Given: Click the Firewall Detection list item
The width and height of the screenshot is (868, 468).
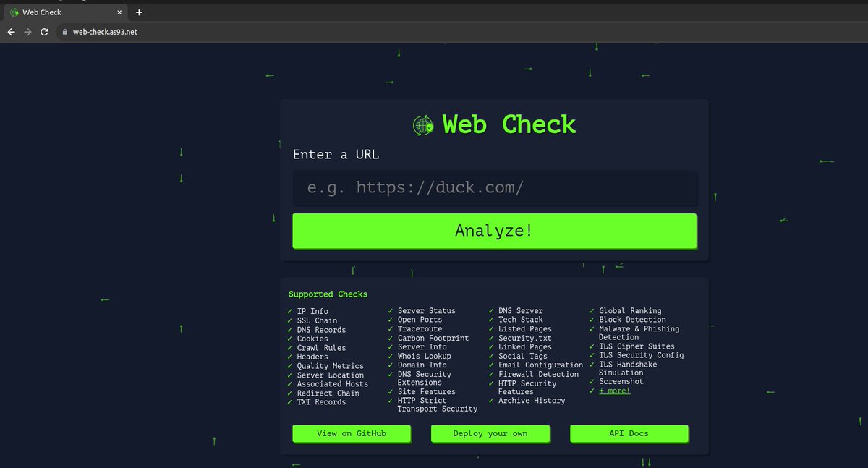Looking at the screenshot, I should (539, 374).
